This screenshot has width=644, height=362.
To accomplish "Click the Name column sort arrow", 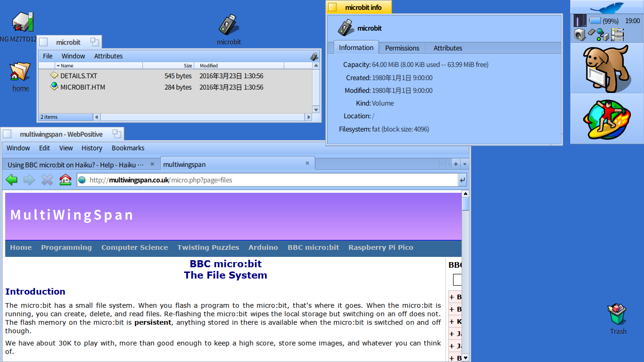I will pos(58,66).
